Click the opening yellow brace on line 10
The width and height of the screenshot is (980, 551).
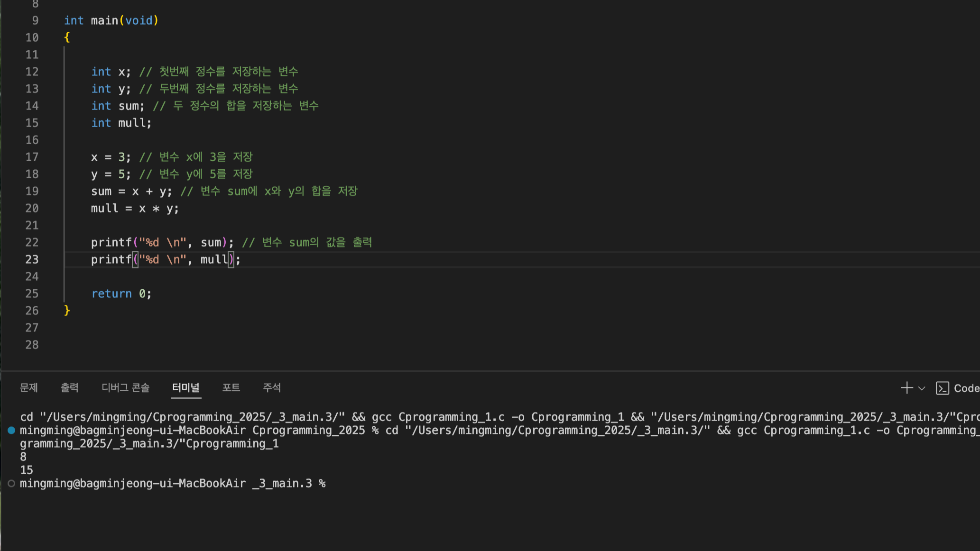(67, 37)
